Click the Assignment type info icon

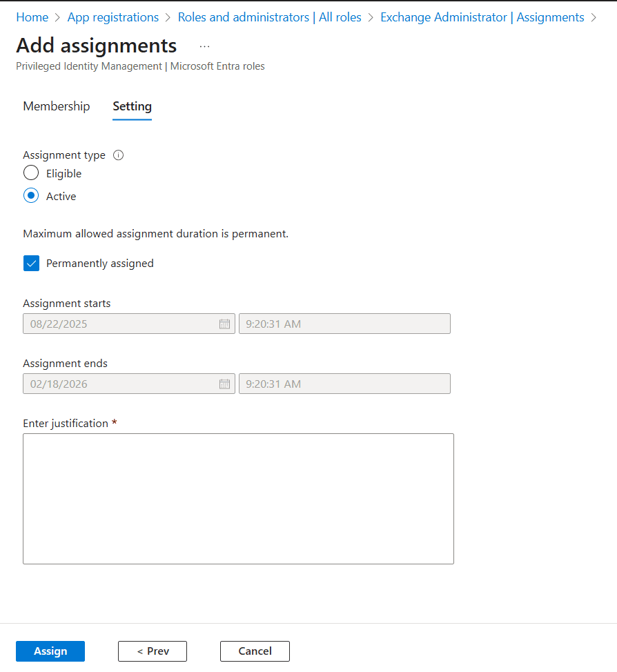118,155
